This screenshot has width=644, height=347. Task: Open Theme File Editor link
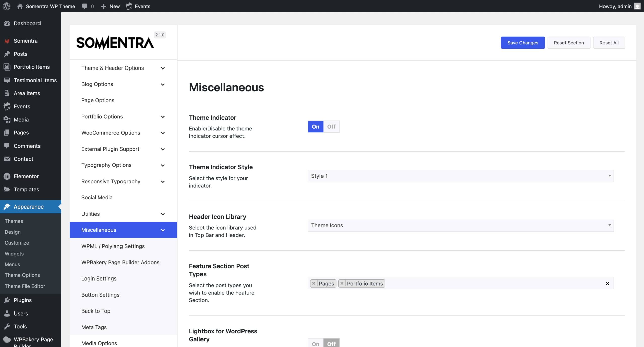[25, 286]
